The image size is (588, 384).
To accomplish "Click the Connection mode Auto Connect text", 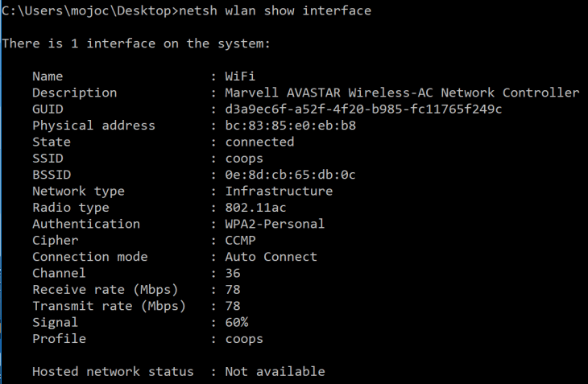I will pos(271,257).
